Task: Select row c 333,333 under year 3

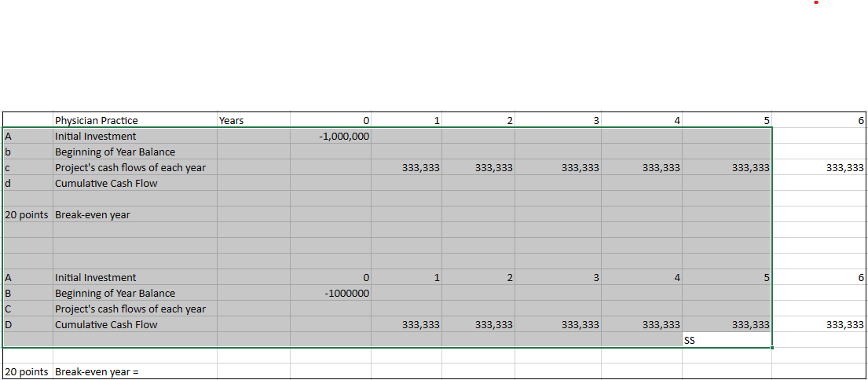Action: point(558,167)
